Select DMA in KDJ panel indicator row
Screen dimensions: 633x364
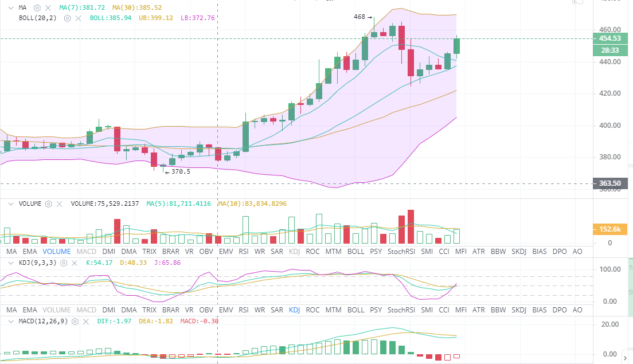129,310
